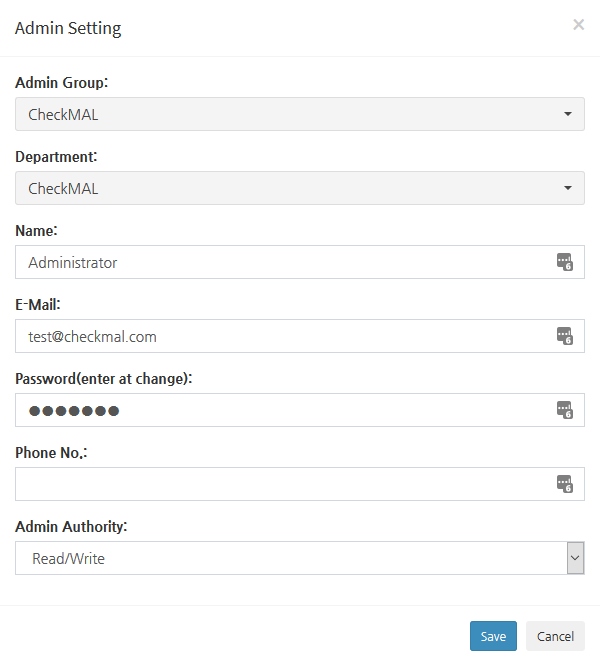Click the "Department:" label text
This screenshot has width=600, height=666.
click(57, 157)
